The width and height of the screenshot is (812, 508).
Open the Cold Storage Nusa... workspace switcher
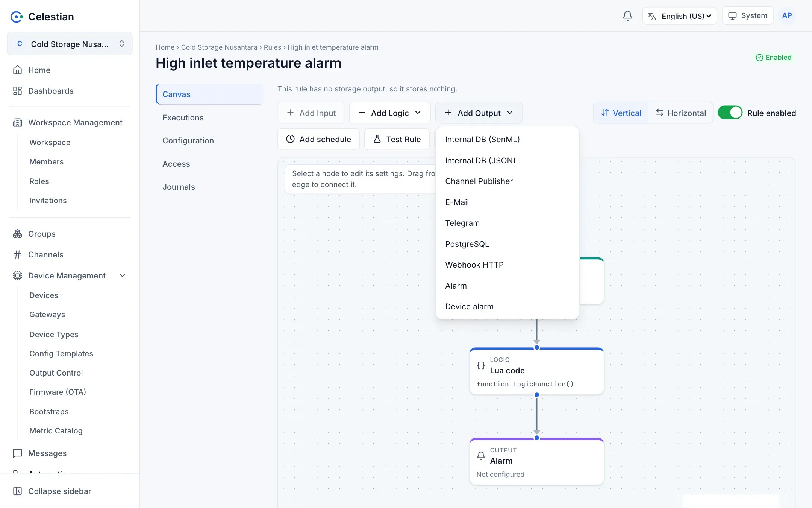pos(70,44)
